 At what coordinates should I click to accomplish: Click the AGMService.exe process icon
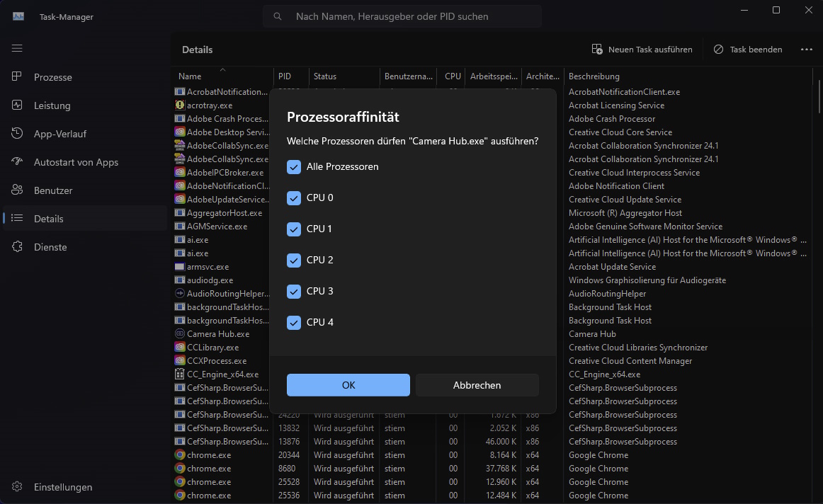tap(179, 226)
